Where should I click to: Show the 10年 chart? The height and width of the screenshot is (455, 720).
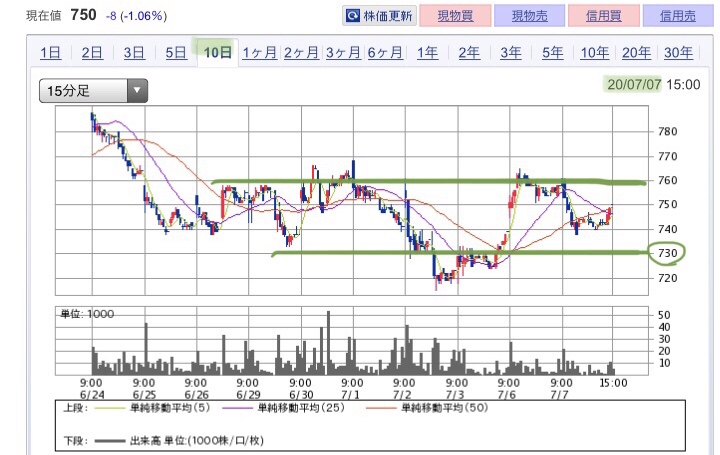tap(595, 53)
